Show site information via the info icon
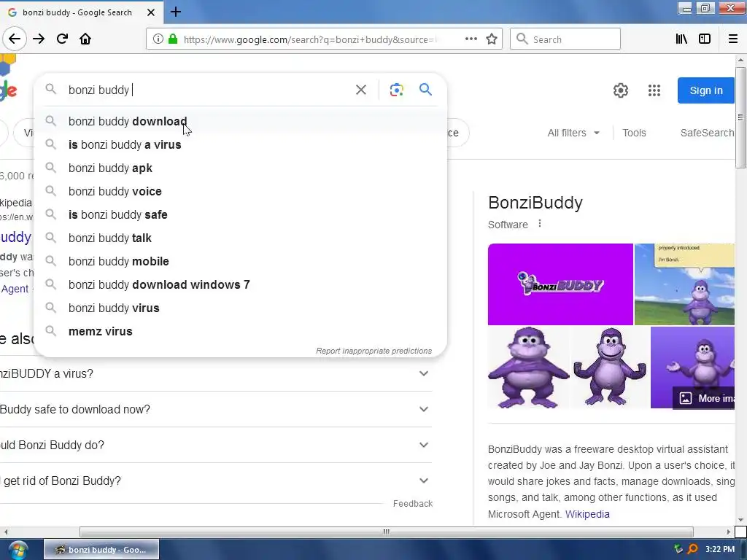 pyautogui.click(x=158, y=39)
